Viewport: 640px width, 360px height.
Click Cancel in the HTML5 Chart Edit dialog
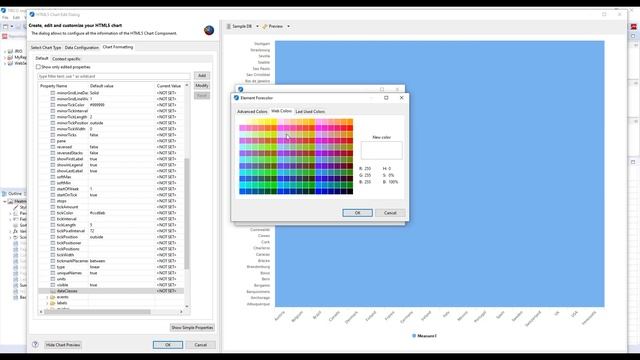click(200, 345)
